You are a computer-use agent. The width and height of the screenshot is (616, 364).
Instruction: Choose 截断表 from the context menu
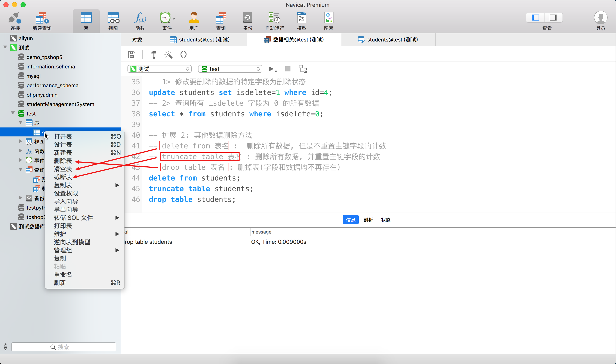(63, 177)
